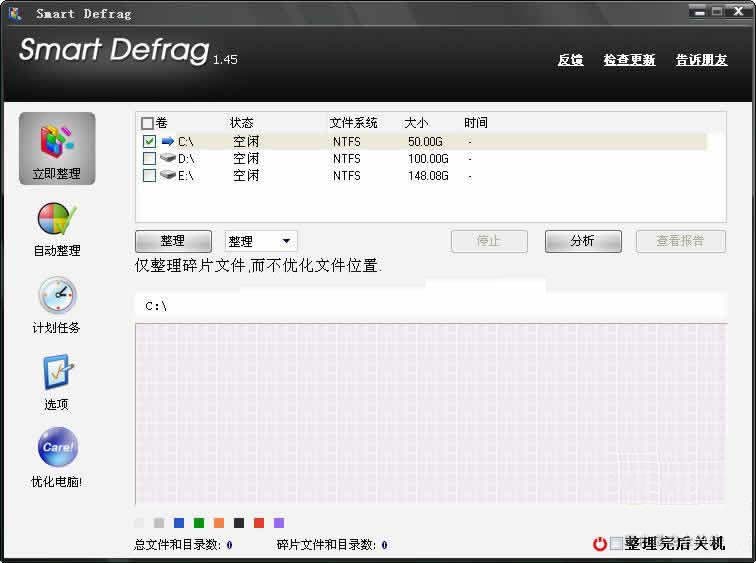The width and height of the screenshot is (756, 563).
Task: Click the E:\ drive icon
Action: click(168, 175)
